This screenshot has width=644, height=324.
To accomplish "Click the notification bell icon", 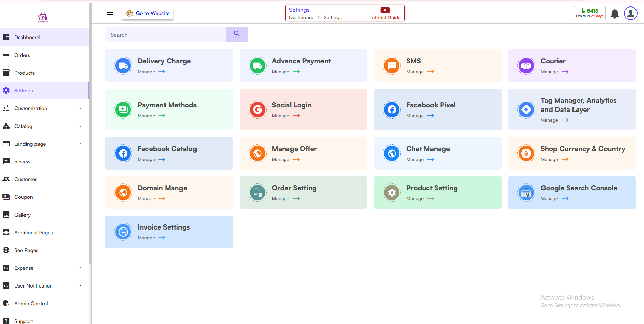I will (x=614, y=14).
